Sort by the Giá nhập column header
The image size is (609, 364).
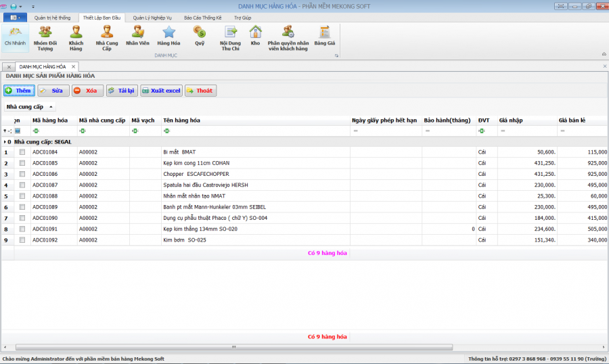pos(527,120)
